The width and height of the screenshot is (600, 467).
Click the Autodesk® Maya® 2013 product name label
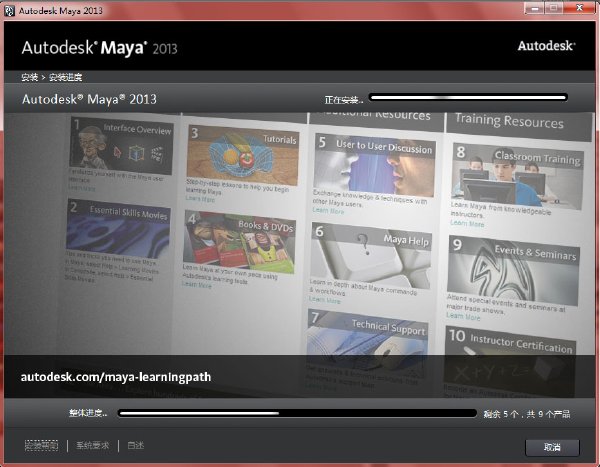point(89,100)
